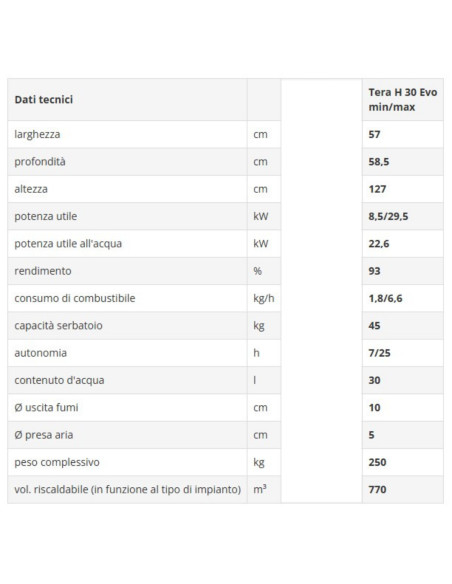
Task: Click the heating volume value 770
Action: 377,489
